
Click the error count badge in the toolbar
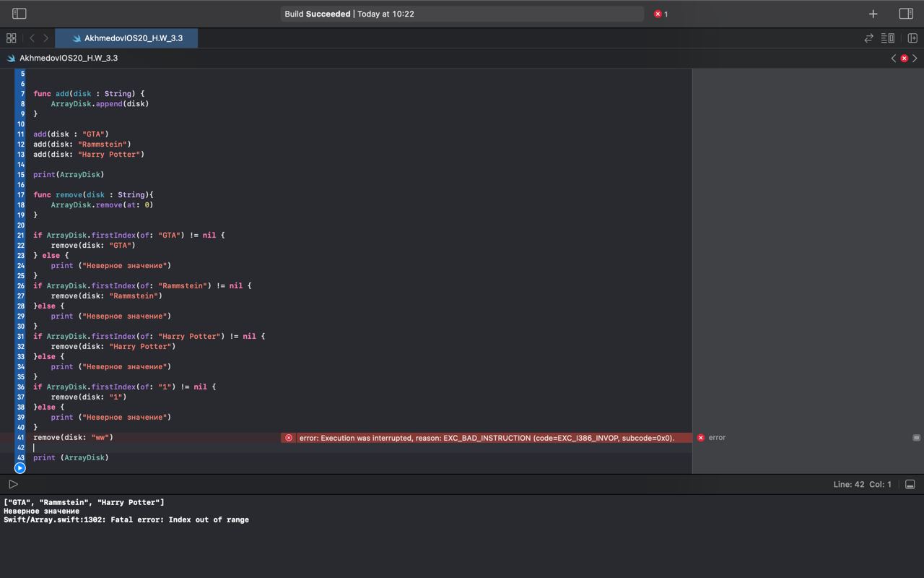coord(661,14)
